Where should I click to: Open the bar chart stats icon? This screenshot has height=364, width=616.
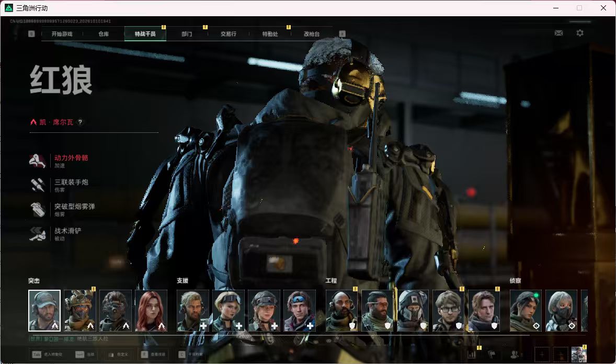472,354
